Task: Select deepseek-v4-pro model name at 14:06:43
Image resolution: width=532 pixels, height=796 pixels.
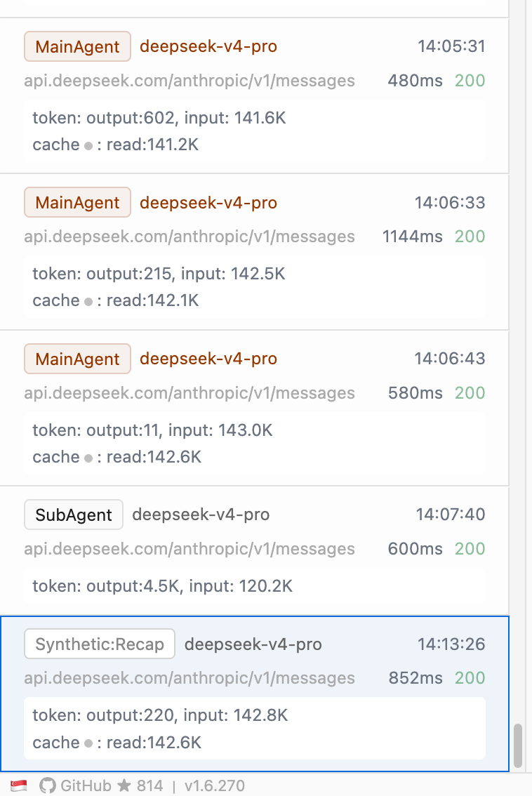Action: tap(208, 359)
